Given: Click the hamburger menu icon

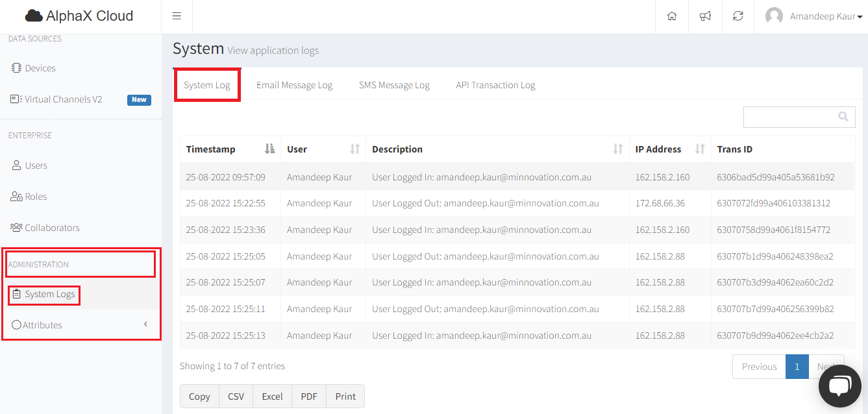Looking at the screenshot, I should [177, 16].
